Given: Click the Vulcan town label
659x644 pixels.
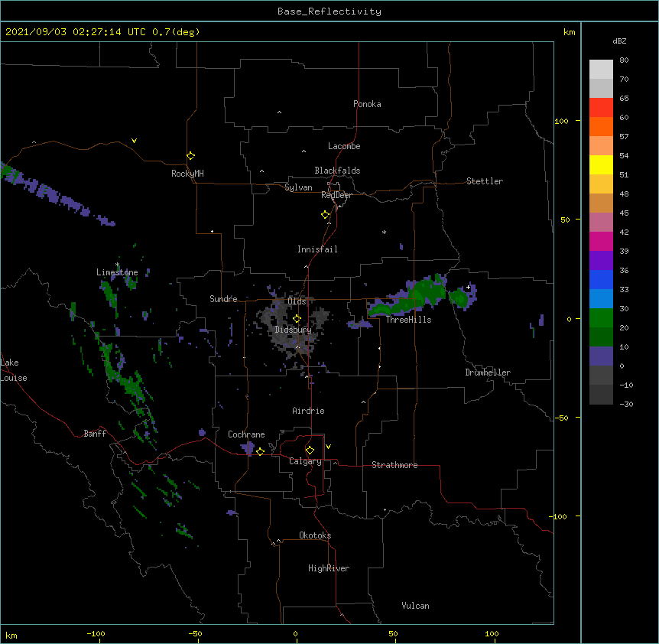Looking at the screenshot, I should pos(415,606).
